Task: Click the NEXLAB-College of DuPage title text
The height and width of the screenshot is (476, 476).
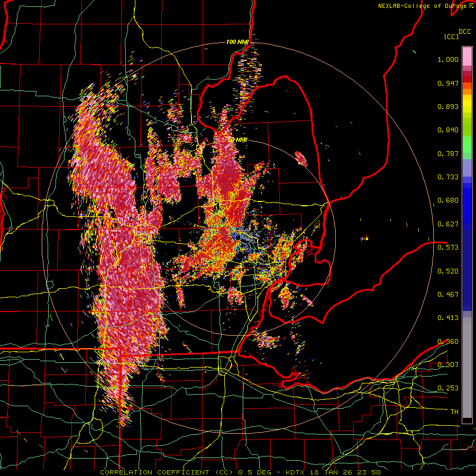Action: point(425,6)
